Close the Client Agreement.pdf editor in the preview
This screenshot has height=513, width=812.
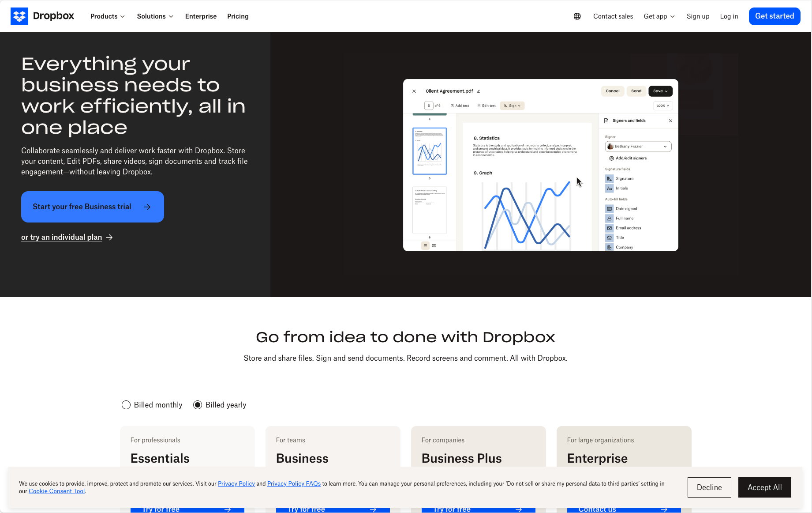point(414,91)
